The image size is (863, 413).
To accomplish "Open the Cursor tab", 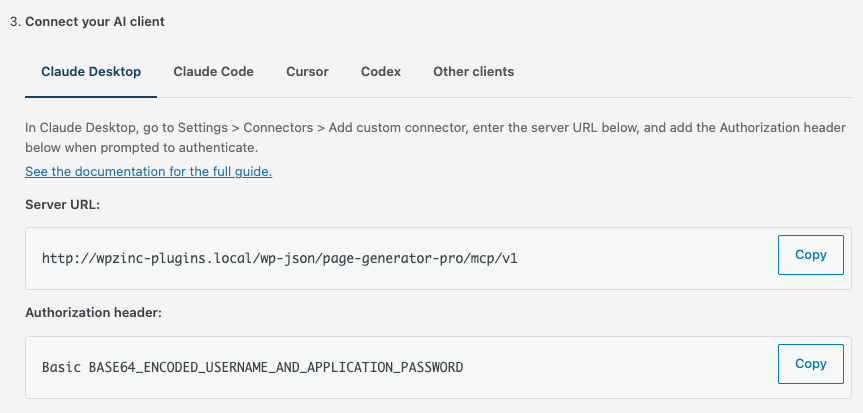I will [x=307, y=72].
